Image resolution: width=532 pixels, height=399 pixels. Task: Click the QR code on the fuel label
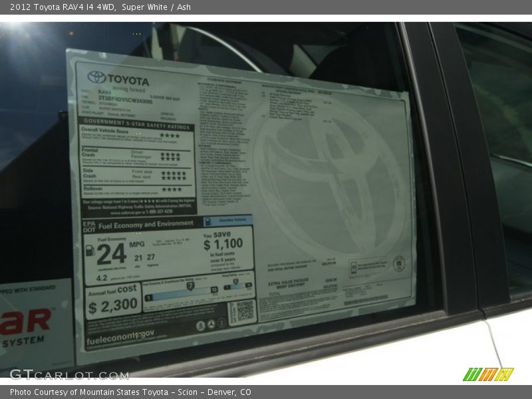coord(245,311)
